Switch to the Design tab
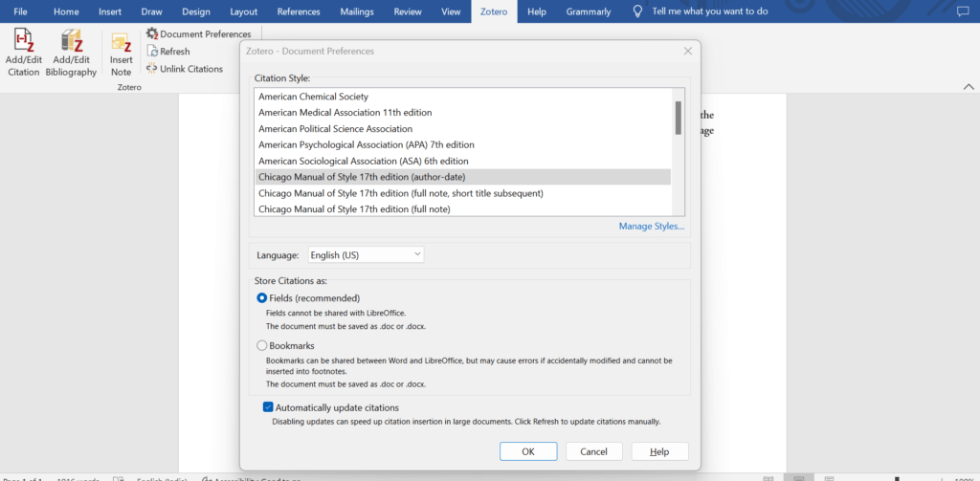 pyautogui.click(x=195, y=11)
